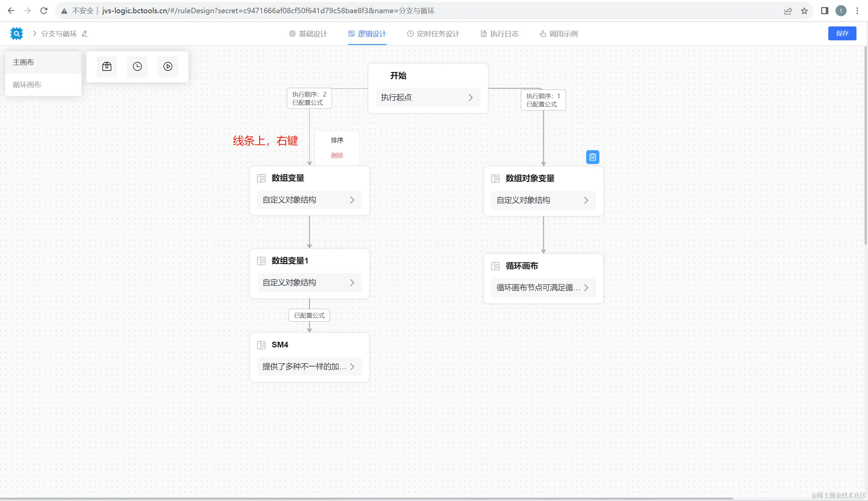The image size is (868, 501).
Task: Expand 自定义对象结构 in 数组对象变量 node
Action: [x=586, y=200]
